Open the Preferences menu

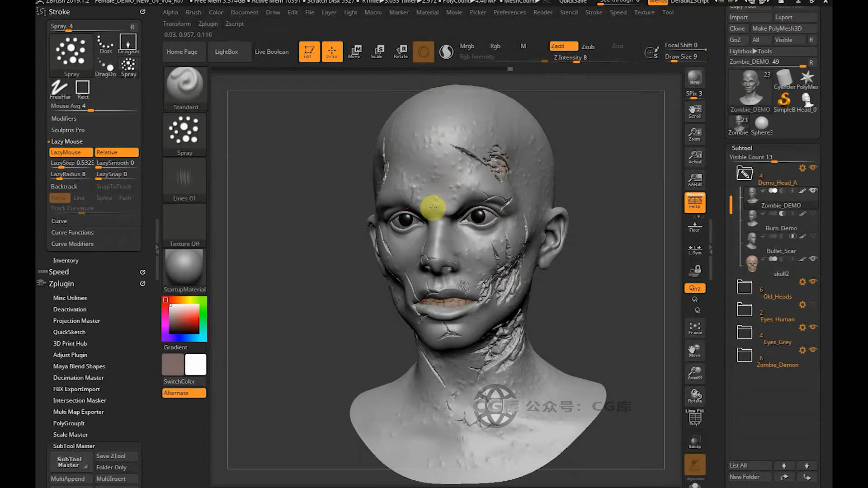click(x=509, y=12)
